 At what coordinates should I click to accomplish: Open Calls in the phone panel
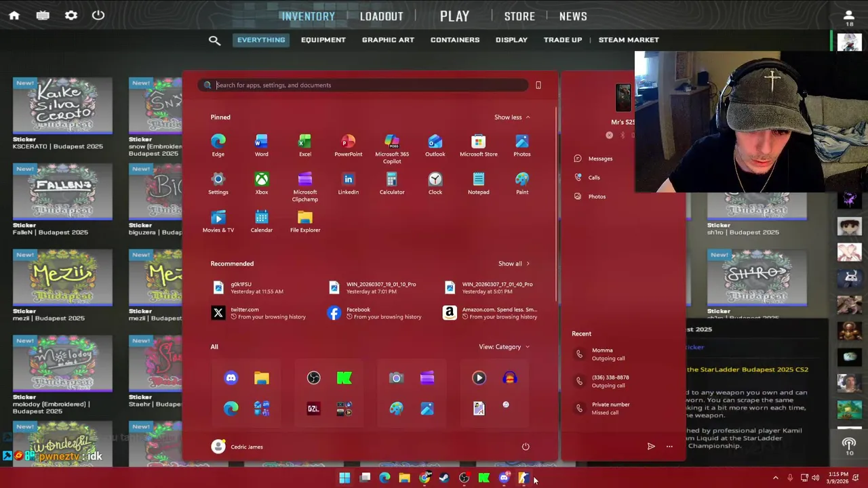click(x=587, y=178)
